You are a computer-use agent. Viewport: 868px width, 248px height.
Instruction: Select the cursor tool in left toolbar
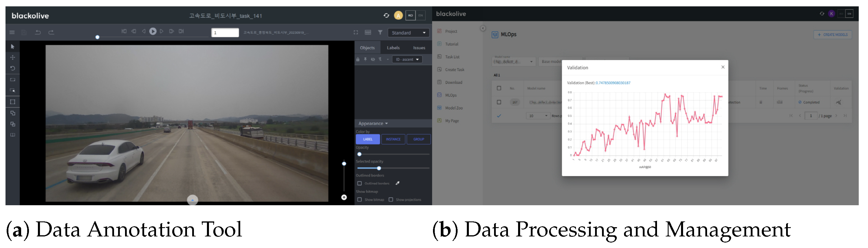(x=12, y=47)
